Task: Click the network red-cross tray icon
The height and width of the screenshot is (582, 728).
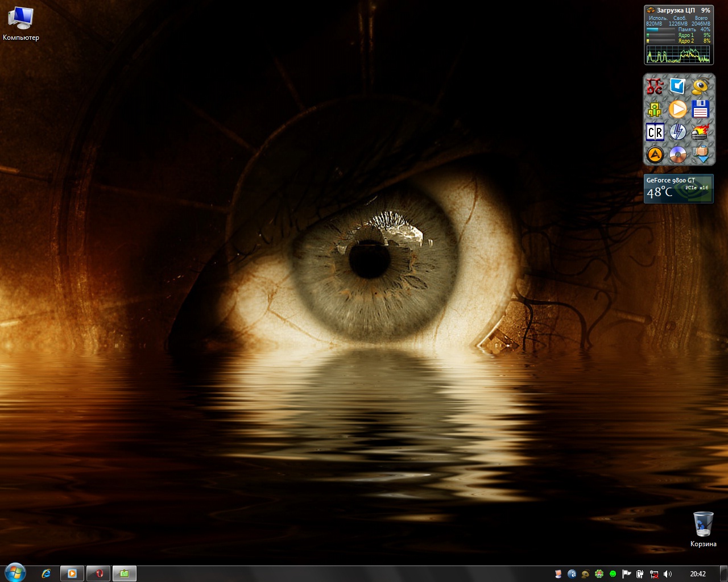Action: [654, 574]
